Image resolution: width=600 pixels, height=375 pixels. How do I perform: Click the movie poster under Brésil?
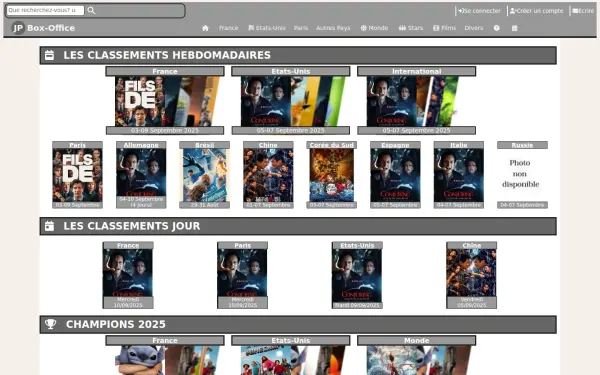point(205,175)
